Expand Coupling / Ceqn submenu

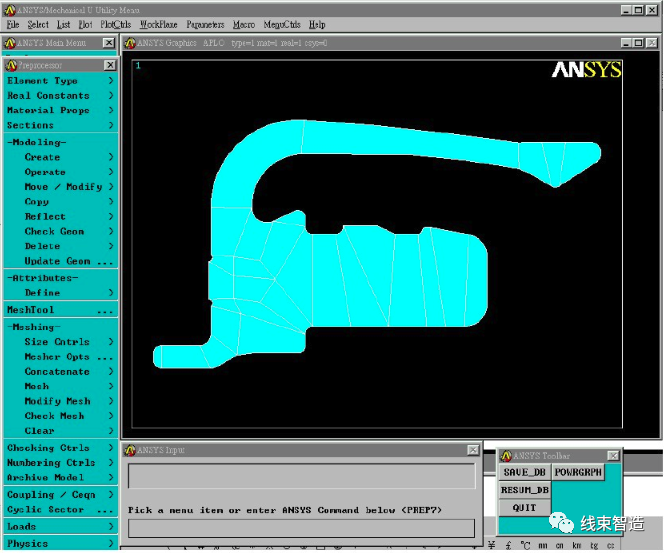click(60, 495)
